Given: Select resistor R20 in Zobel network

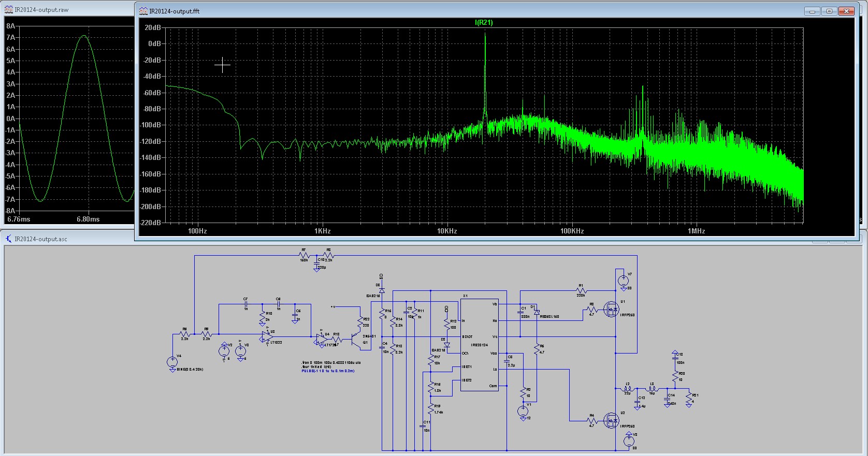Looking at the screenshot, I should [675, 377].
